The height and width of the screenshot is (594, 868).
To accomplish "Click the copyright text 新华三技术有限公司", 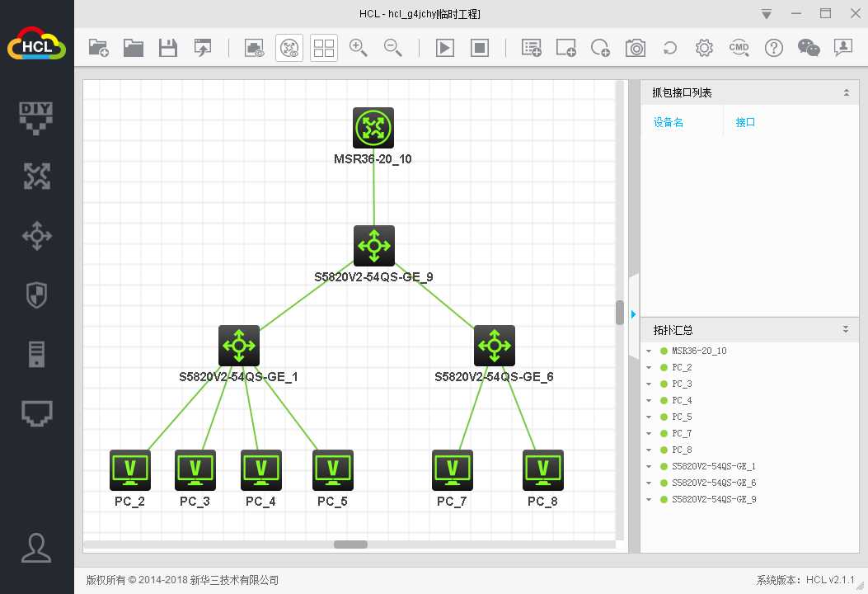I will [x=234, y=580].
